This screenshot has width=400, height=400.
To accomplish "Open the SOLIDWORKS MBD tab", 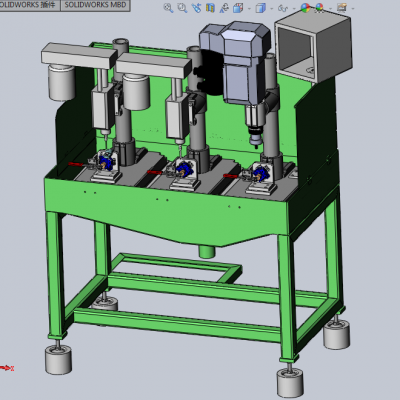I will coord(95,5).
